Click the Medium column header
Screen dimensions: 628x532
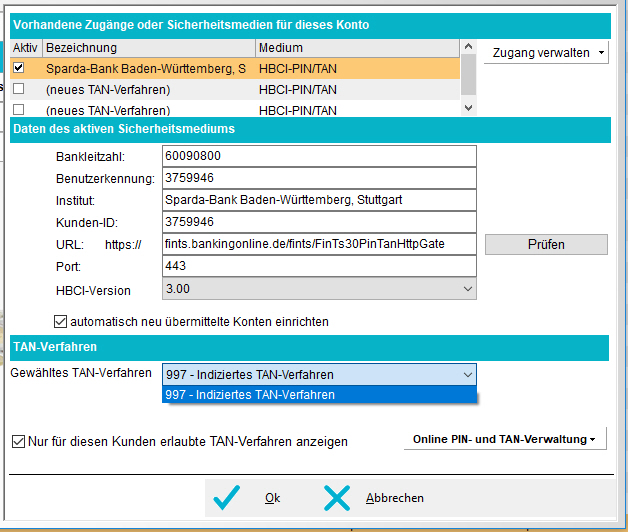(357, 48)
